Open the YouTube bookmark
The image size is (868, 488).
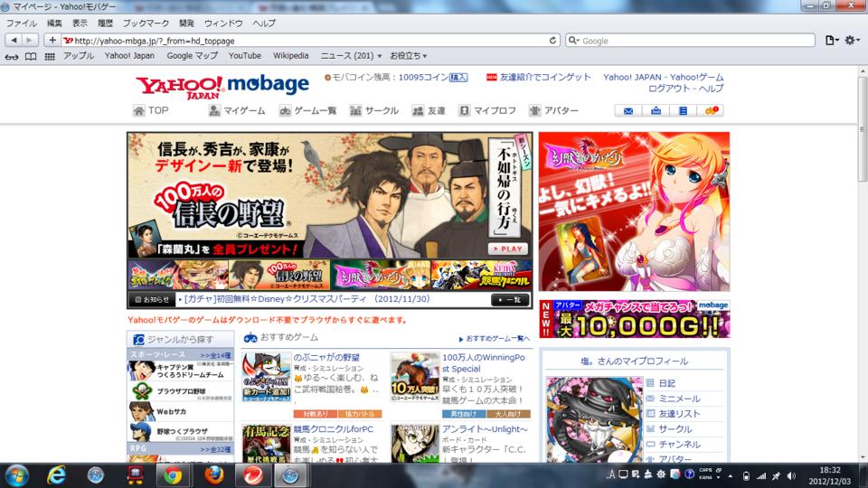(x=245, y=56)
